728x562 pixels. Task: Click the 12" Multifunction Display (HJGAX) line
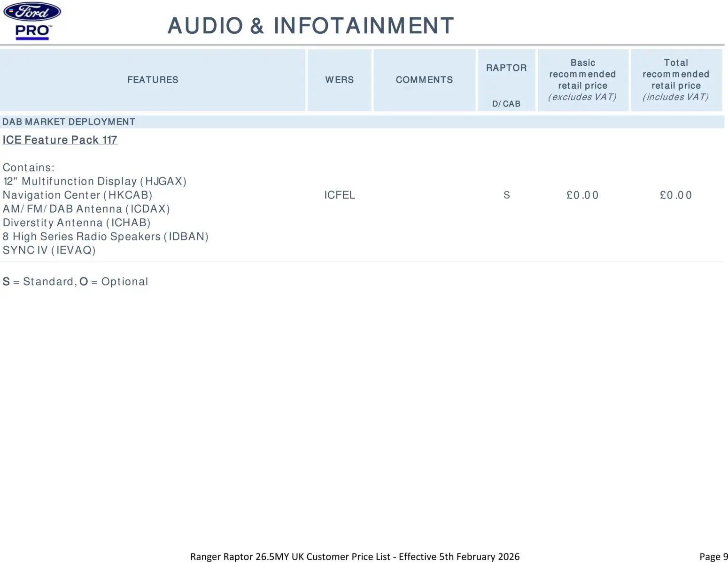click(x=94, y=181)
